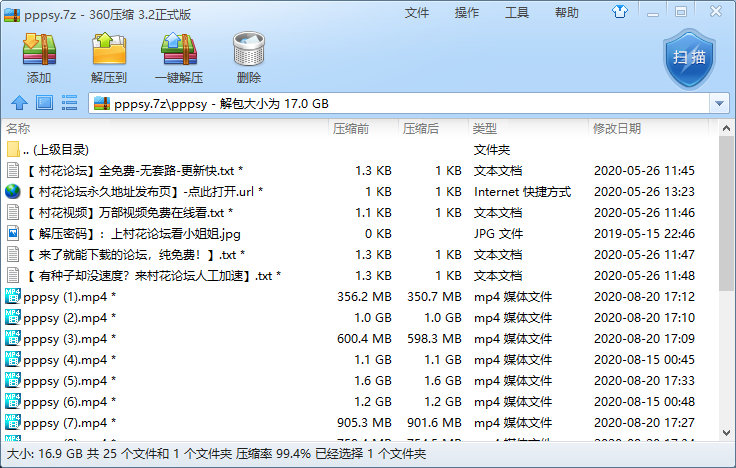Click the 一键解压 one-click extract icon
This screenshot has width=736, height=468.
point(179,57)
